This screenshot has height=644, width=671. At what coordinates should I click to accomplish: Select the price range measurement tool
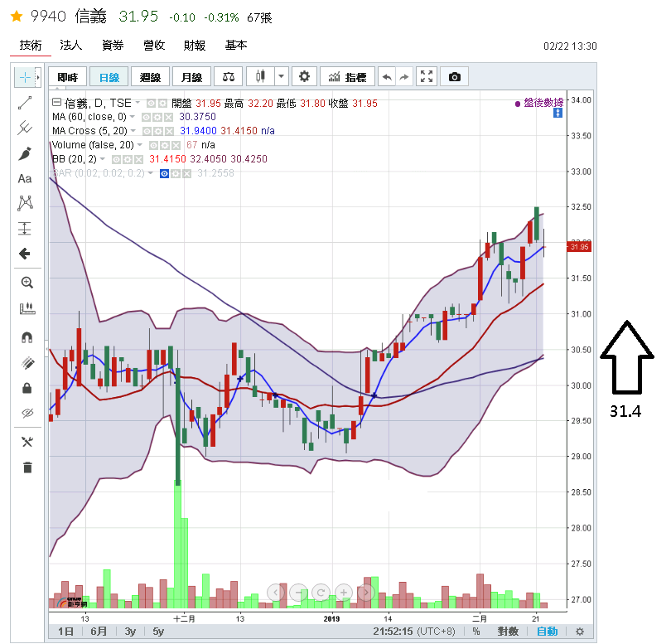pos(25,228)
